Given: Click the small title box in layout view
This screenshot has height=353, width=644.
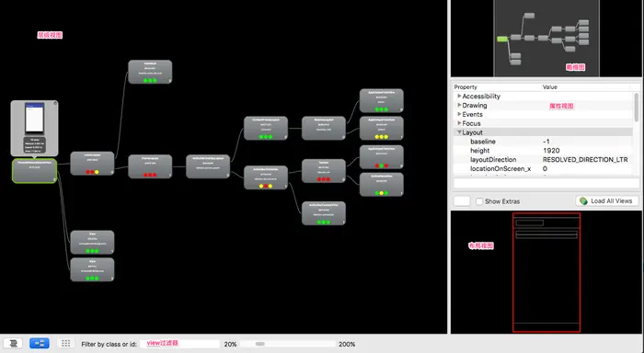Looking at the screenshot, I should pos(529,222).
